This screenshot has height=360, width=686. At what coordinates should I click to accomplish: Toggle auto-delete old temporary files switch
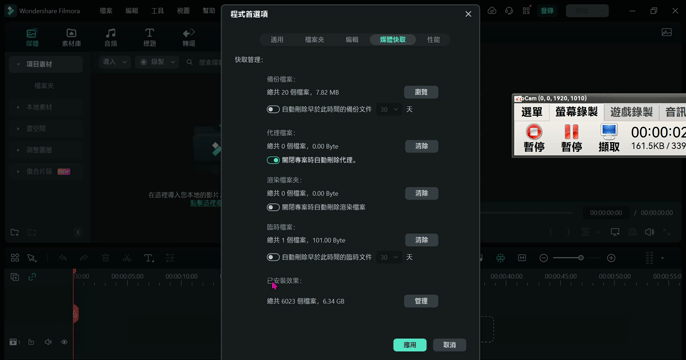[273, 257]
